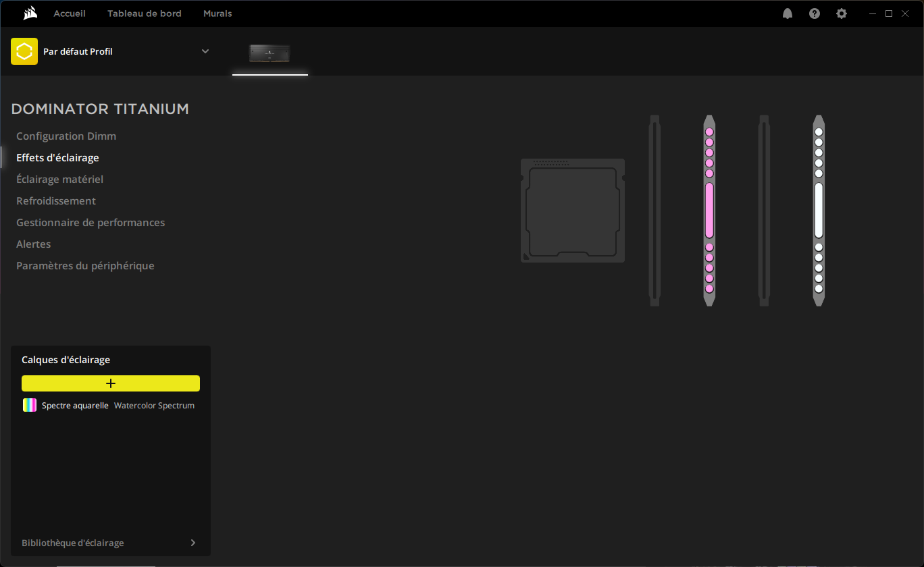The width and height of the screenshot is (924, 567).
Task: Close the iCUE window
Action: (905, 13)
